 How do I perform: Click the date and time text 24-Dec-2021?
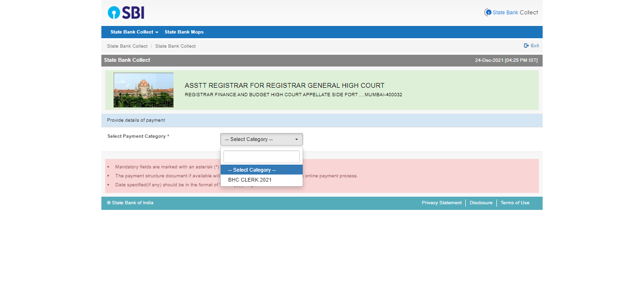pyautogui.click(x=506, y=60)
